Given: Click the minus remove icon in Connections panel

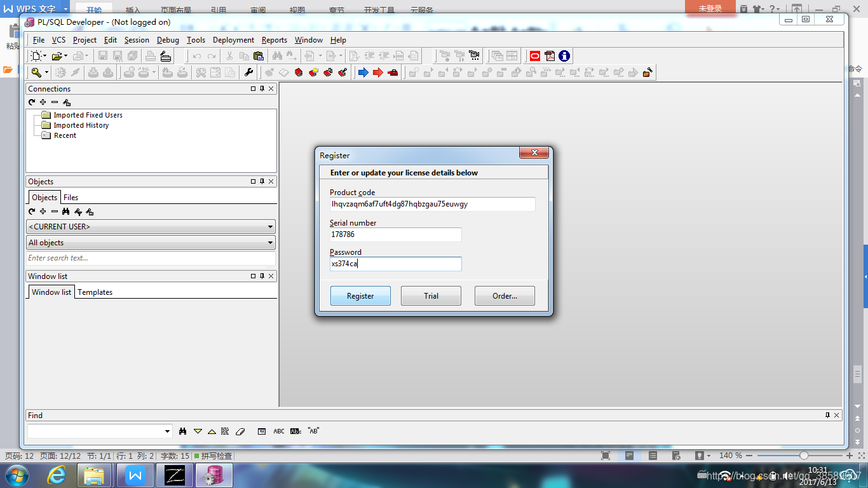Looking at the screenshot, I should click(x=55, y=102).
